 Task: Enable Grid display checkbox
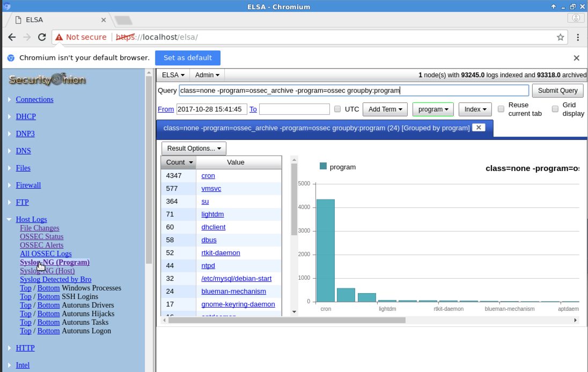pyautogui.click(x=555, y=109)
